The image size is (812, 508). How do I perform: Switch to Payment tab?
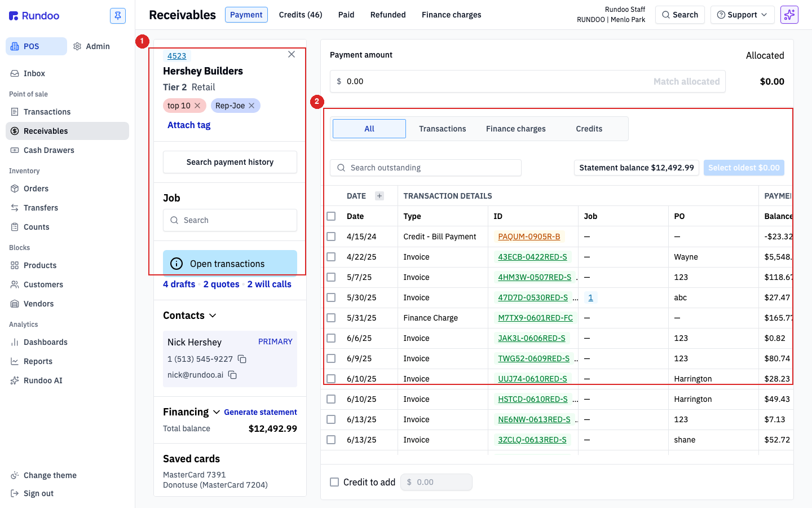tap(246, 15)
